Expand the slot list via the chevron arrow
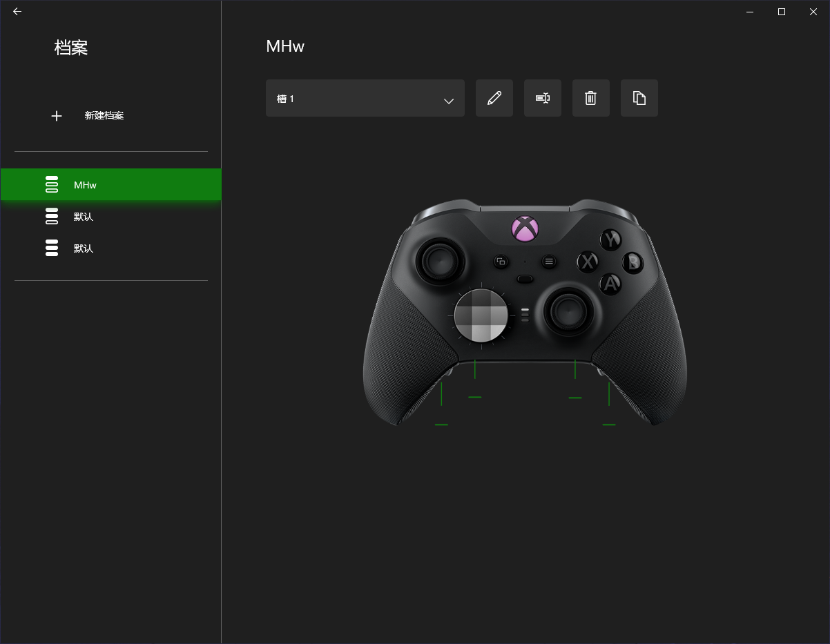The image size is (830, 644). (449, 101)
